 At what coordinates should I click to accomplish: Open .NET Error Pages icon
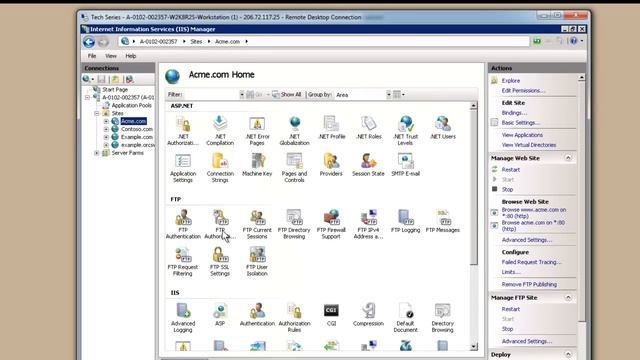click(x=257, y=131)
